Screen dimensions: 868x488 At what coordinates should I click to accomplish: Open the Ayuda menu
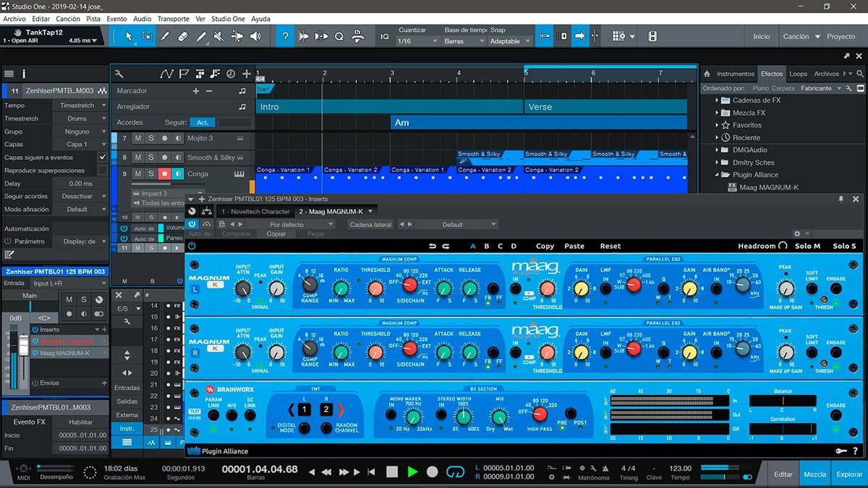(x=260, y=19)
